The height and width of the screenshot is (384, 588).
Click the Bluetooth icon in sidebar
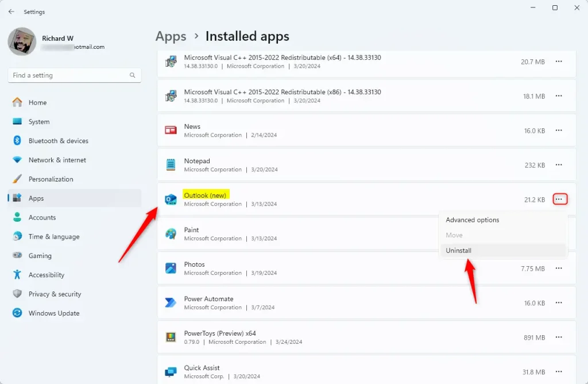point(17,140)
